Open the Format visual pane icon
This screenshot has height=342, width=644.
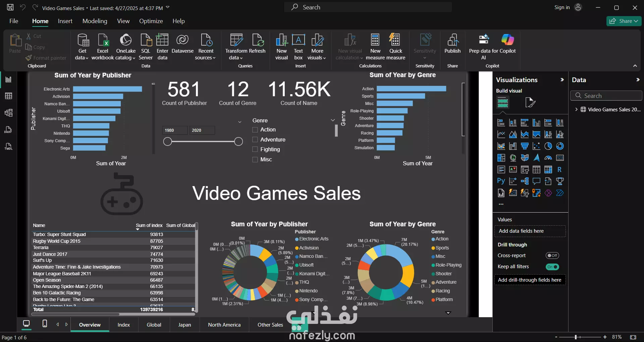click(x=530, y=102)
